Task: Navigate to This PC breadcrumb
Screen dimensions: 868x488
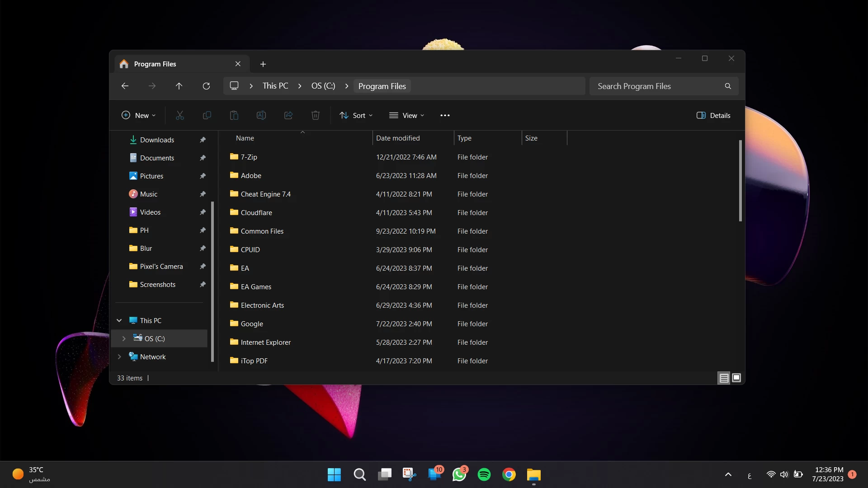Action: click(x=275, y=86)
